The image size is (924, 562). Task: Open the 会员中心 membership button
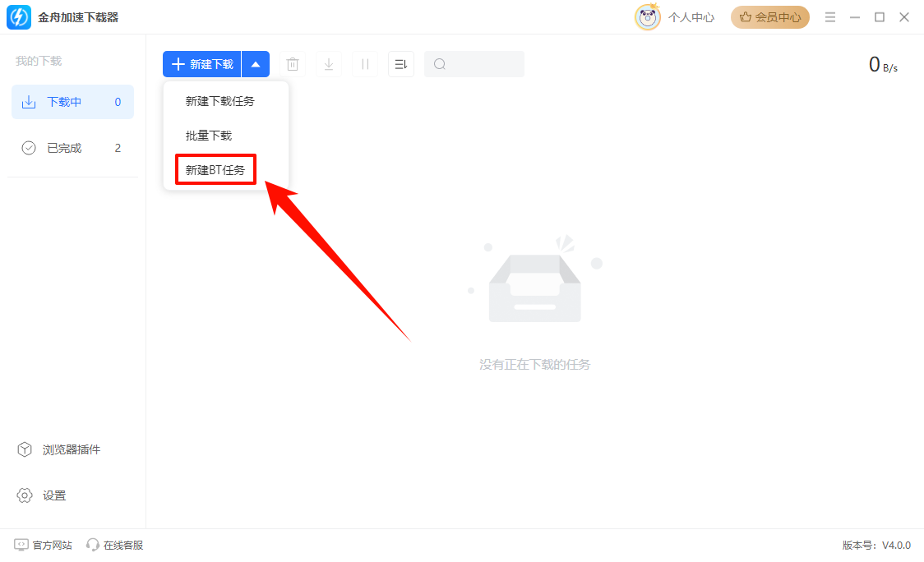[770, 17]
